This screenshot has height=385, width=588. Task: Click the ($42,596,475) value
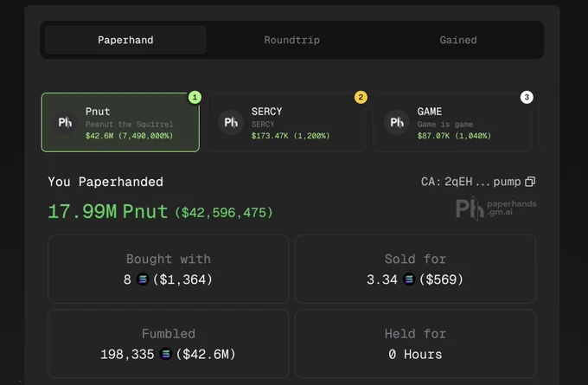pyautogui.click(x=224, y=213)
